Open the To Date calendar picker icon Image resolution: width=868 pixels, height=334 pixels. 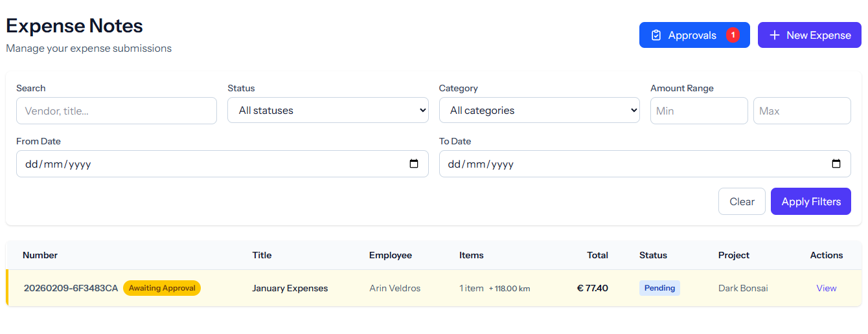[836, 164]
